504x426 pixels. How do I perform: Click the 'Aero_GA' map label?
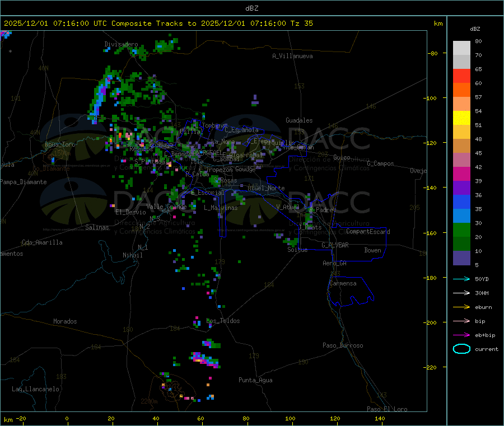pyautogui.click(x=334, y=263)
